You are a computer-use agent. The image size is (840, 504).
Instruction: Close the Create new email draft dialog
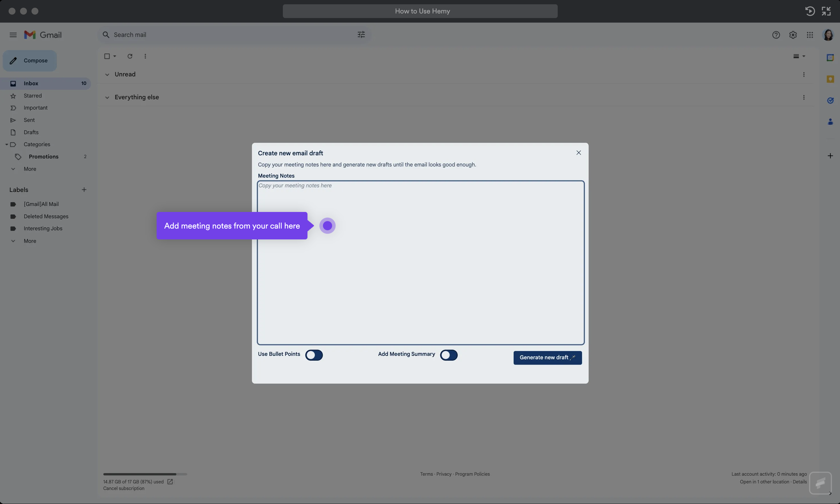(x=579, y=153)
